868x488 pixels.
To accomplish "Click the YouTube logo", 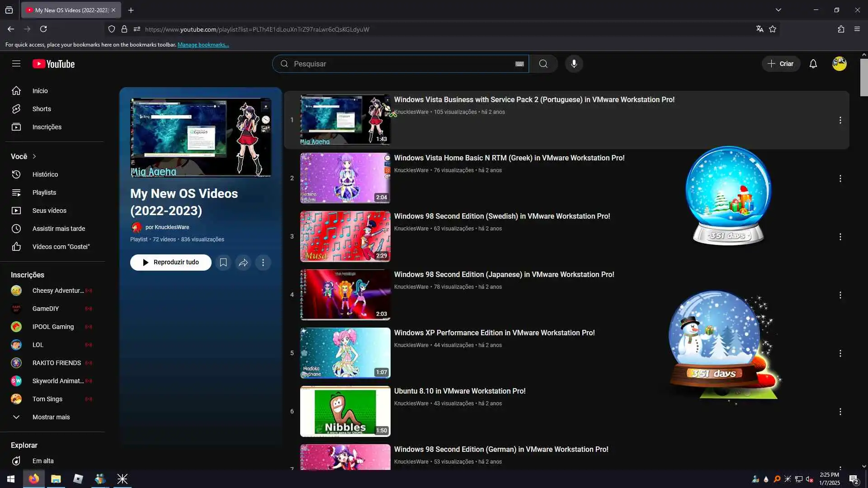I will [54, 64].
